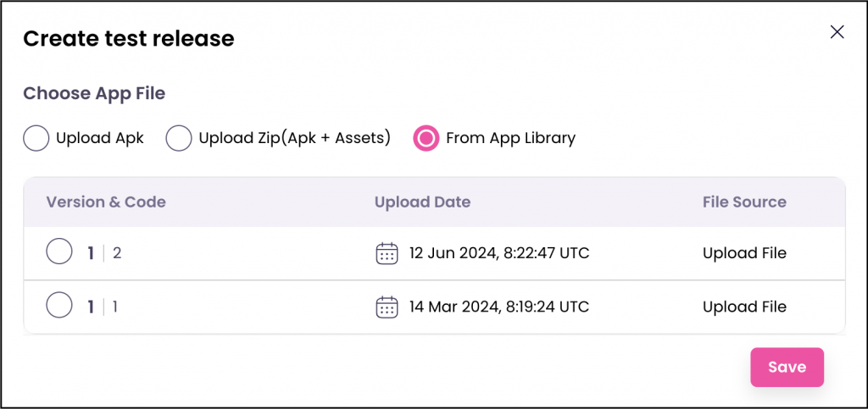Click the 12 Jun 2024, 8:22:47 UTC date
Screen dimensions: 868x409
pyautogui.click(x=498, y=253)
